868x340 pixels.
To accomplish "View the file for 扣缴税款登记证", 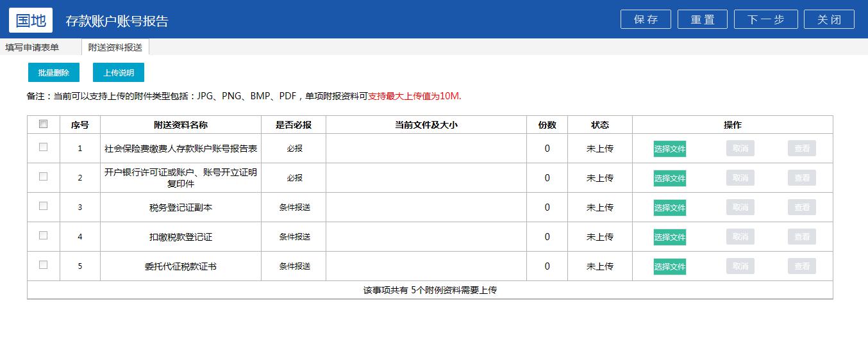I will click(802, 237).
